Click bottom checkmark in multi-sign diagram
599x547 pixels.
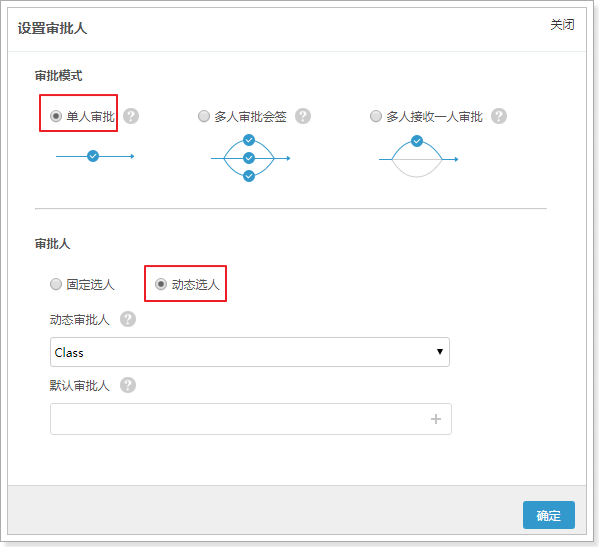pos(249,176)
